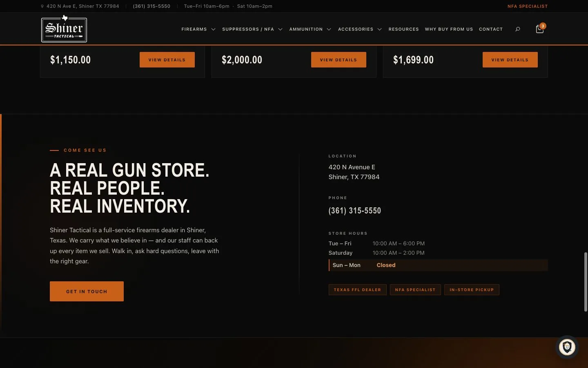Click the 420 N Avenue E address

pos(354,172)
